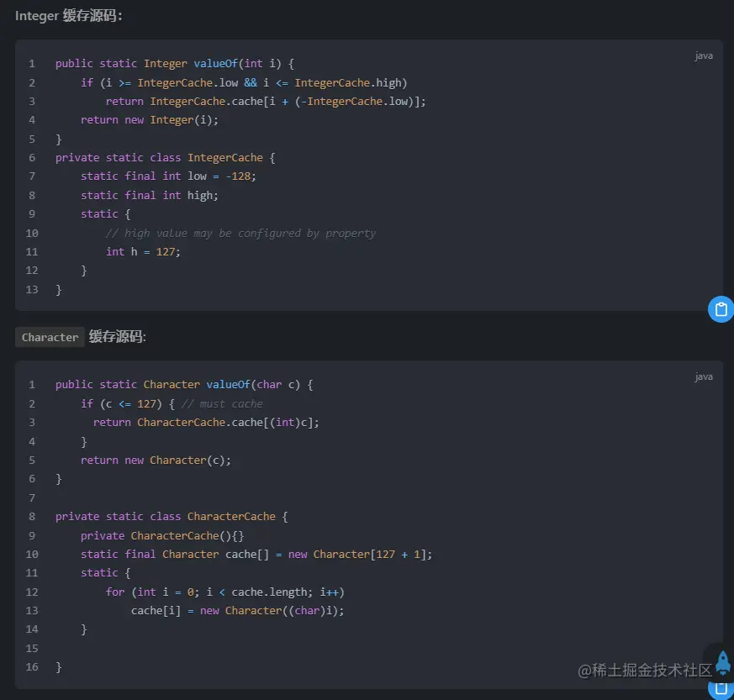Click the line 'public static Integer valueOf(int i) {'

click(175, 64)
